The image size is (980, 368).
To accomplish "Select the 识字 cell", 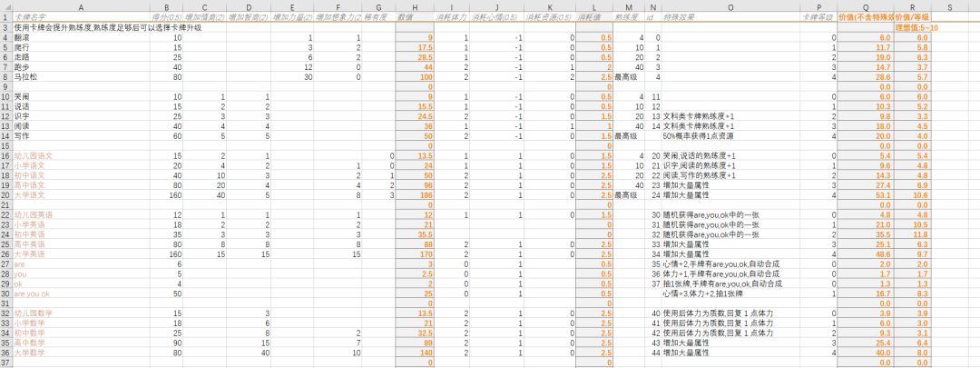I will [x=81, y=116].
